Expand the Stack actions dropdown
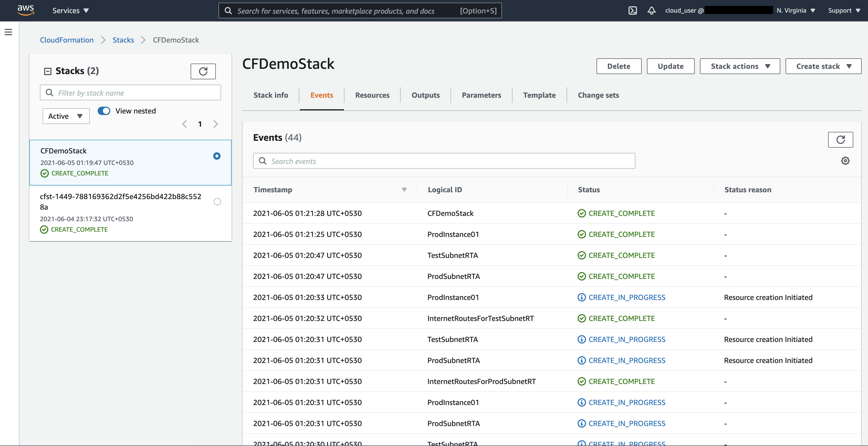Viewport: 868px width, 446px height. point(740,66)
